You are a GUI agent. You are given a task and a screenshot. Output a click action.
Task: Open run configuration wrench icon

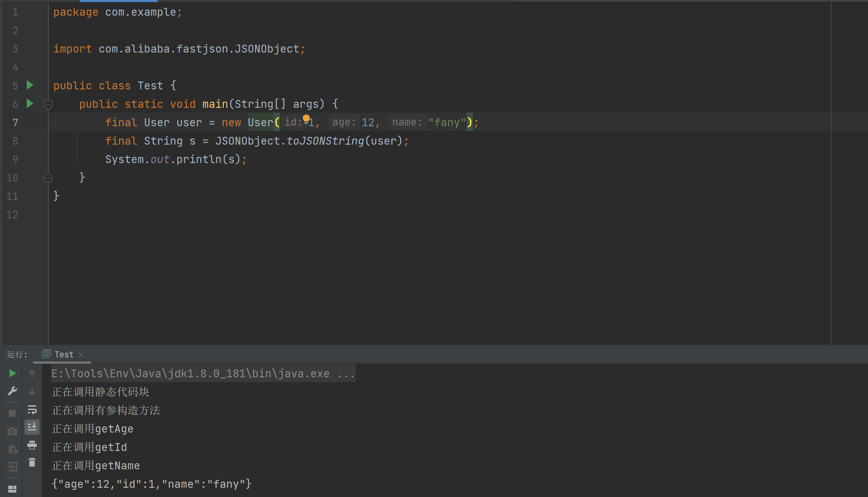tap(12, 391)
